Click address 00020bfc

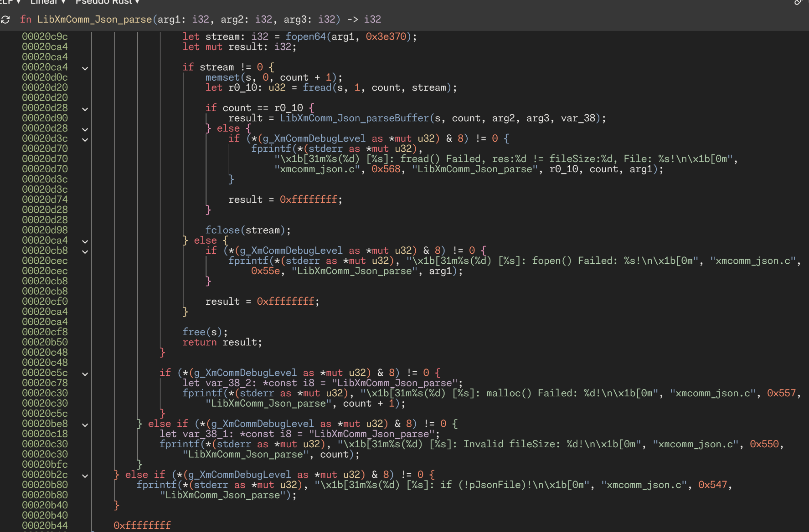click(45, 465)
